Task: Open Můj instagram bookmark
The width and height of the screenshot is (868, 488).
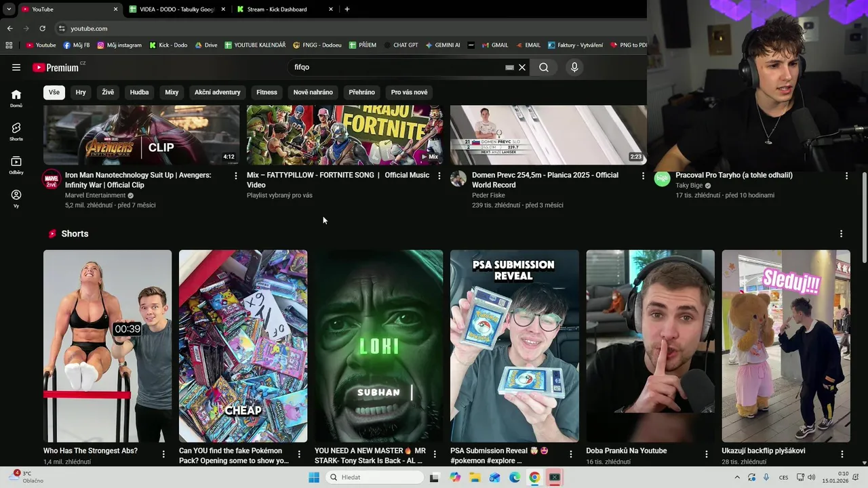Action: [x=119, y=45]
